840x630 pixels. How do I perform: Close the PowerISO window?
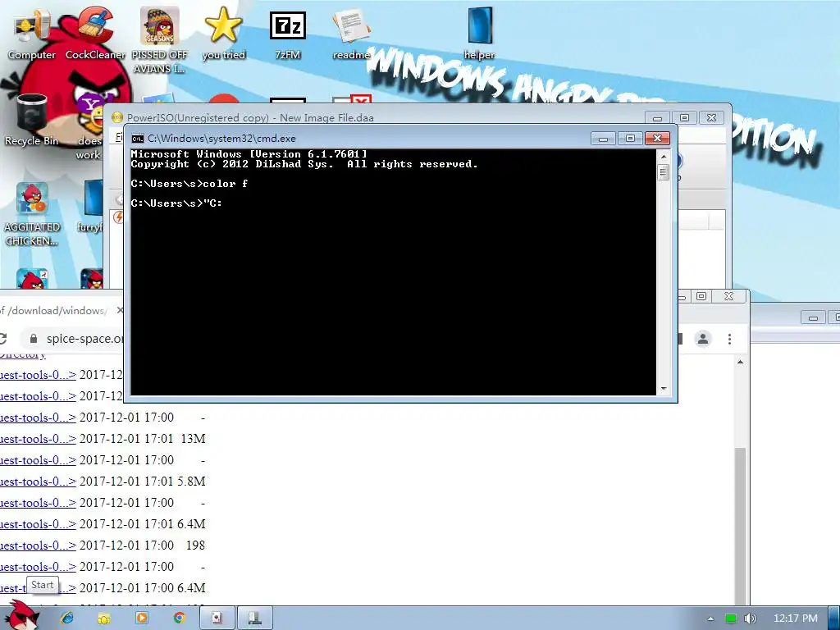pyautogui.click(x=711, y=118)
